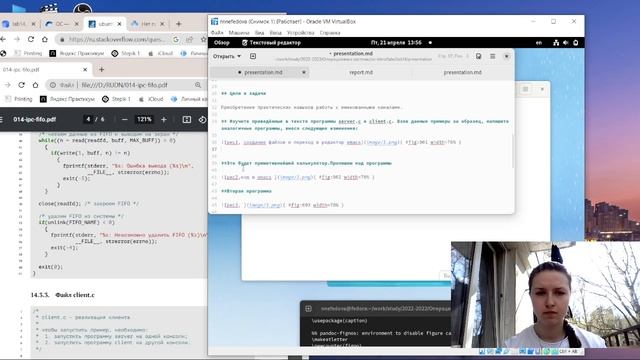Expand the dropdown arrow next to Открыть

(239, 56)
